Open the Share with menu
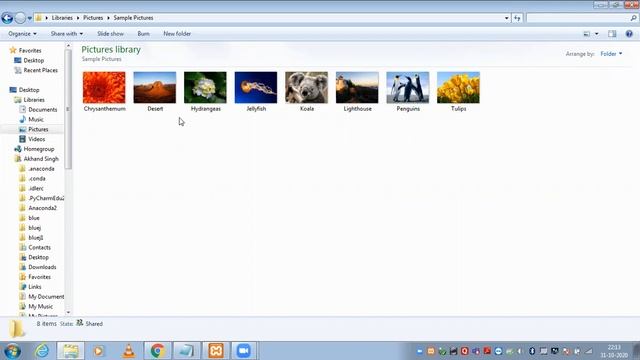 pyautogui.click(x=67, y=34)
